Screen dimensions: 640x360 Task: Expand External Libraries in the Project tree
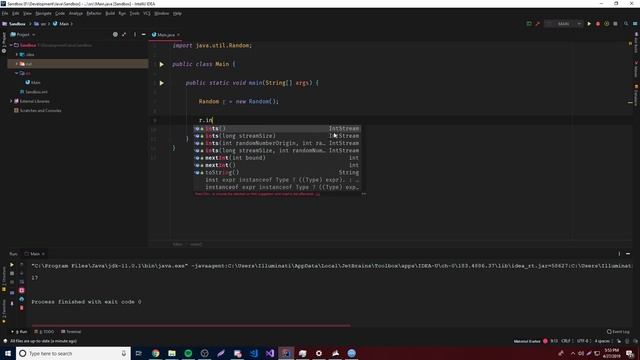(11, 101)
